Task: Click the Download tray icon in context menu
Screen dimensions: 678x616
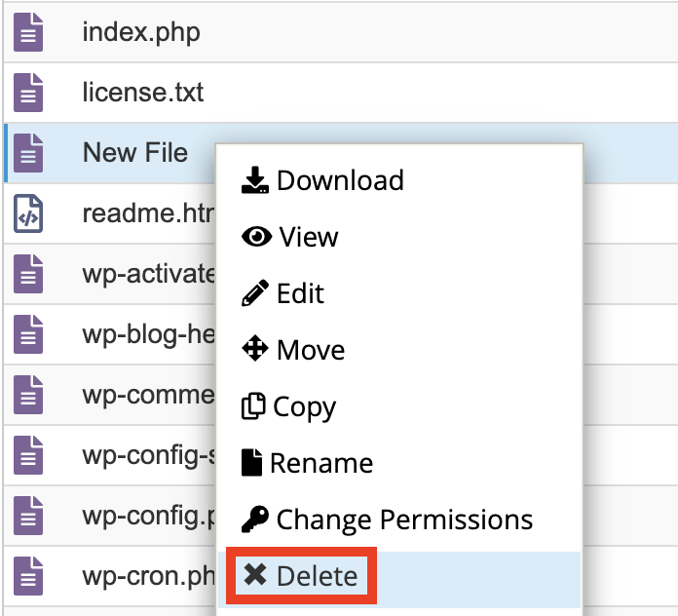Action: (x=254, y=180)
